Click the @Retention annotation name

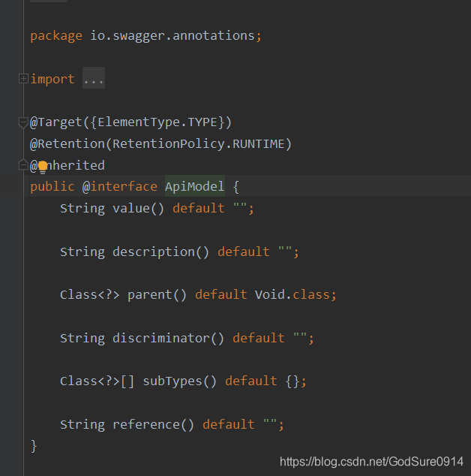67,144
